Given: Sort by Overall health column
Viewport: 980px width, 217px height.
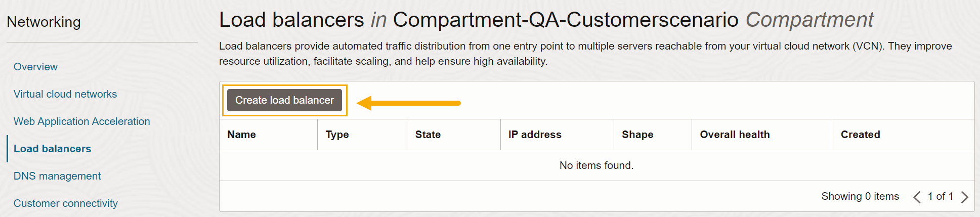Looking at the screenshot, I should (x=735, y=135).
